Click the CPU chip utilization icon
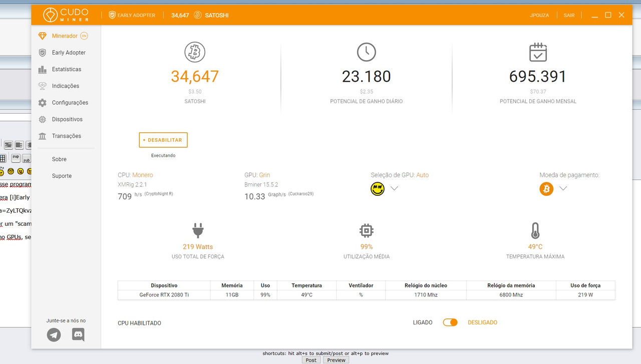This screenshot has width=641, height=364. [x=367, y=230]
